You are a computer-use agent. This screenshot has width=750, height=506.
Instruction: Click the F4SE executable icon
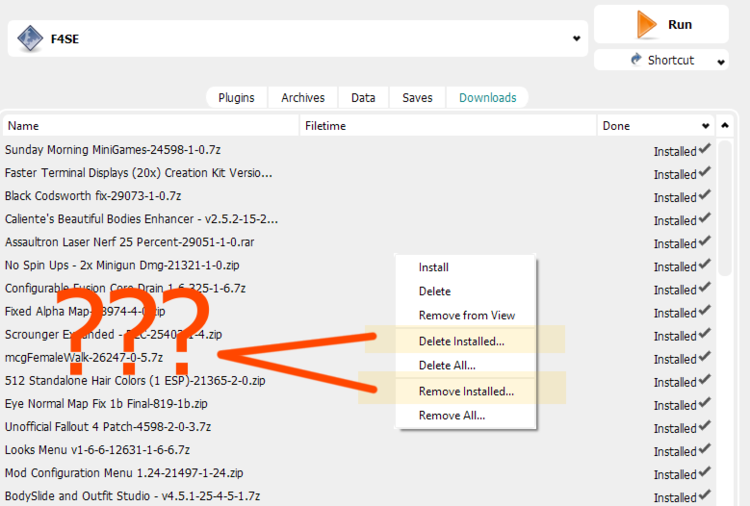pyautogui.click(x=30, y=39)
